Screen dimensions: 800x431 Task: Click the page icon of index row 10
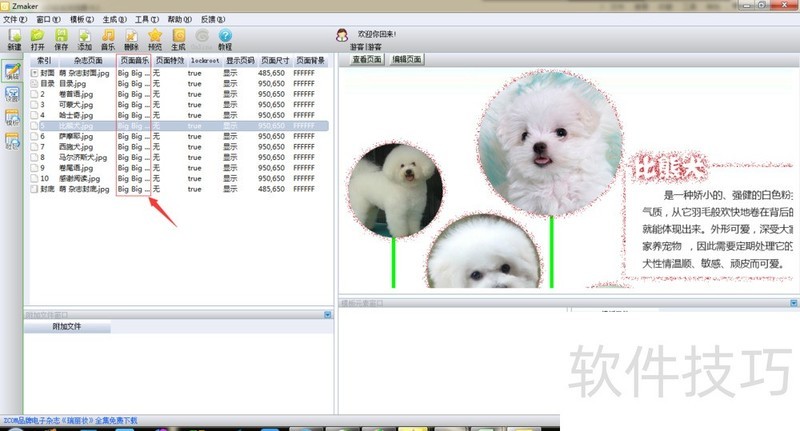click(x=34, y=179)
